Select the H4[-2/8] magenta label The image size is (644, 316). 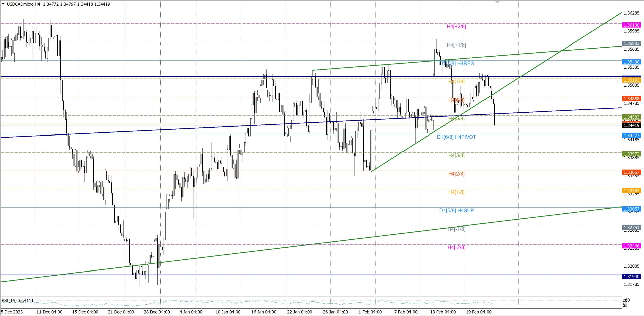click(456, 247)
